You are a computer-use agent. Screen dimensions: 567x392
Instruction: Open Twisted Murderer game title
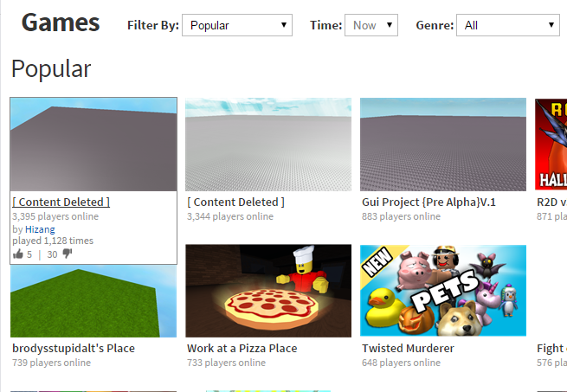pos(408,348)
